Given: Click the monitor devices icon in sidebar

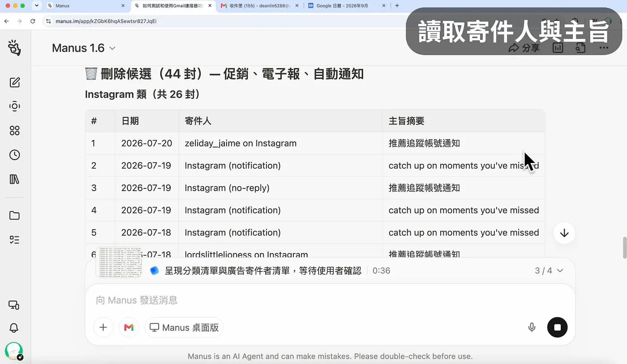Looking at the screenshot, I should (14, 305).
